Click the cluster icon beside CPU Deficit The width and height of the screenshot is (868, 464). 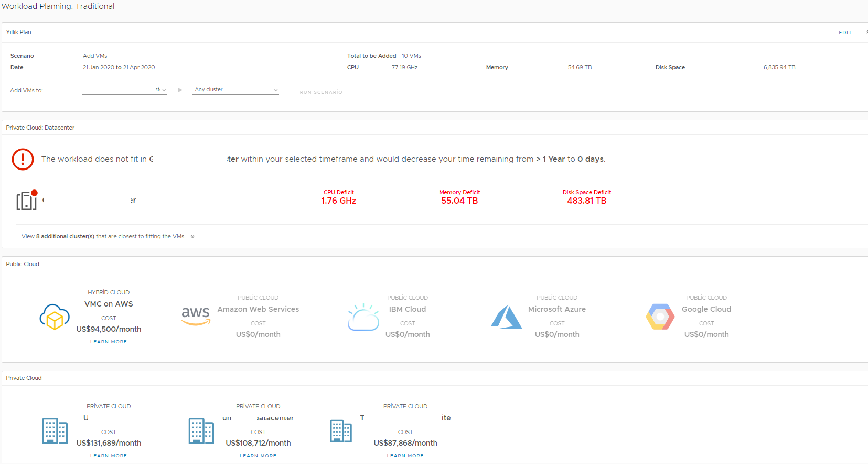point(27,200)
